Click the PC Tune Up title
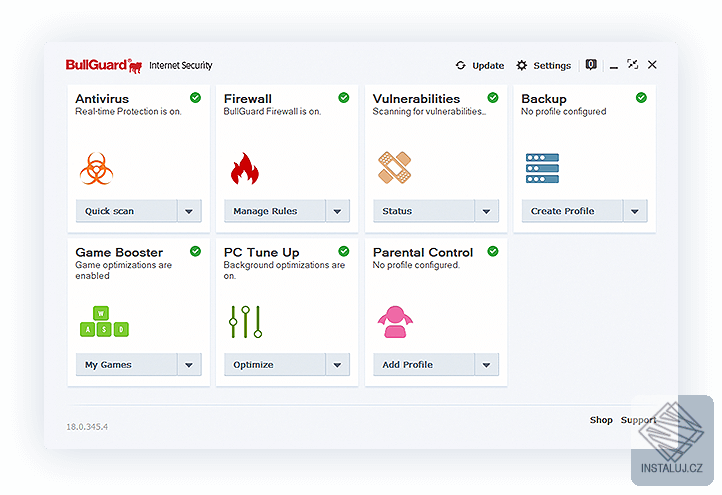 [262, 252]
